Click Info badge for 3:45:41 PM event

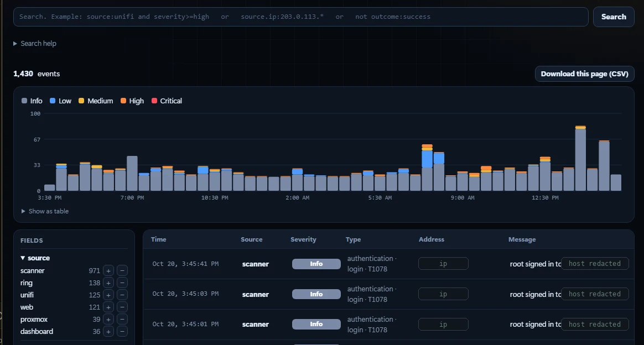click(x=316, y=264)
